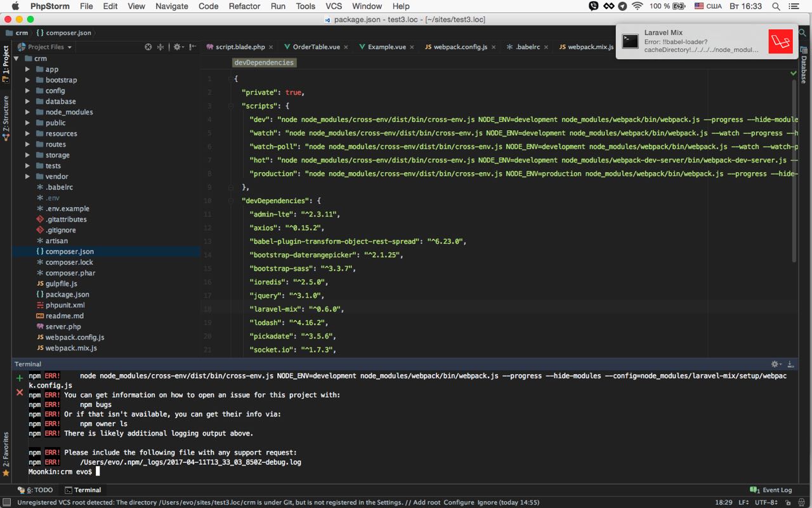Expand the app folder
Viewport: 812px width, 508px height.
[x=27, y=69]
